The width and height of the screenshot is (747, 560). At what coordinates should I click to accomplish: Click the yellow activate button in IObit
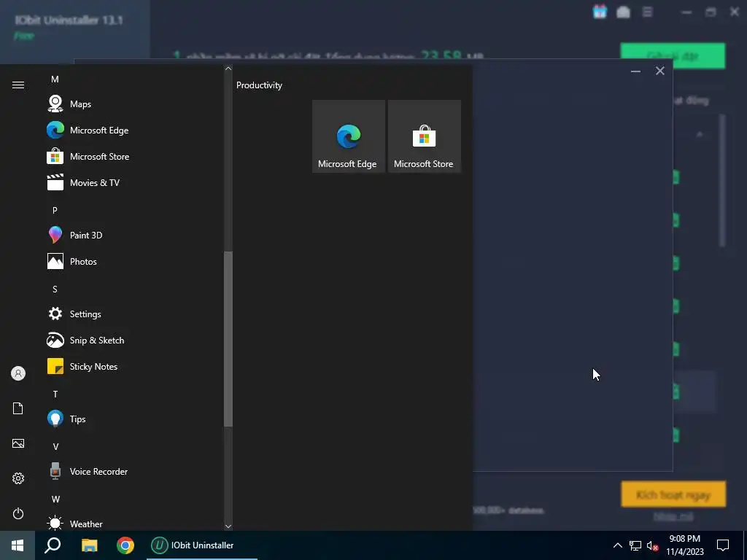[673, 494]
